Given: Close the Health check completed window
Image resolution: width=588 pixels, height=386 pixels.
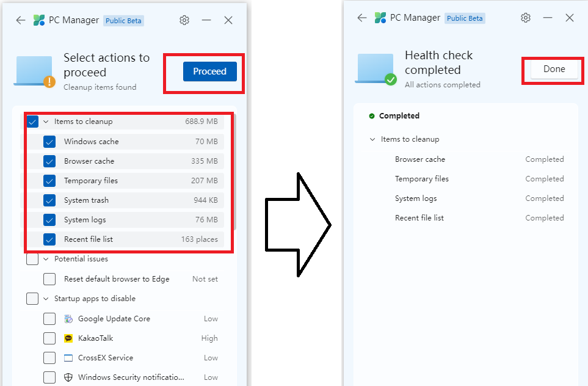Looking at the screenshot, I should click(x=570, y=18).
